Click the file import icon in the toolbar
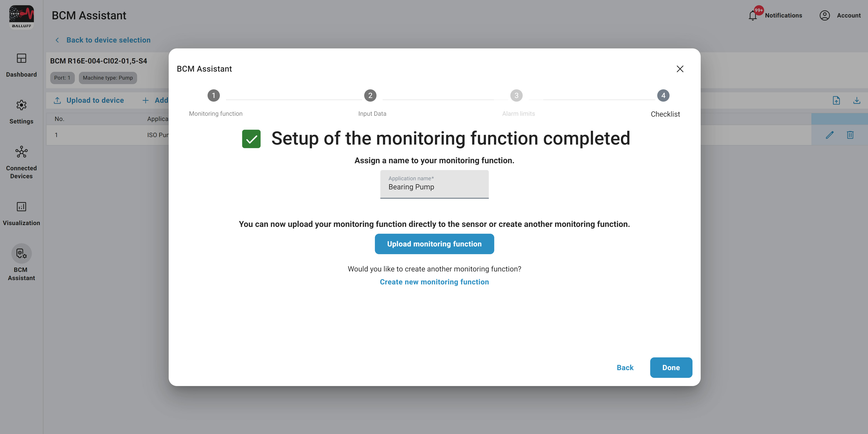Screen dimensions: 868x434 836,100
